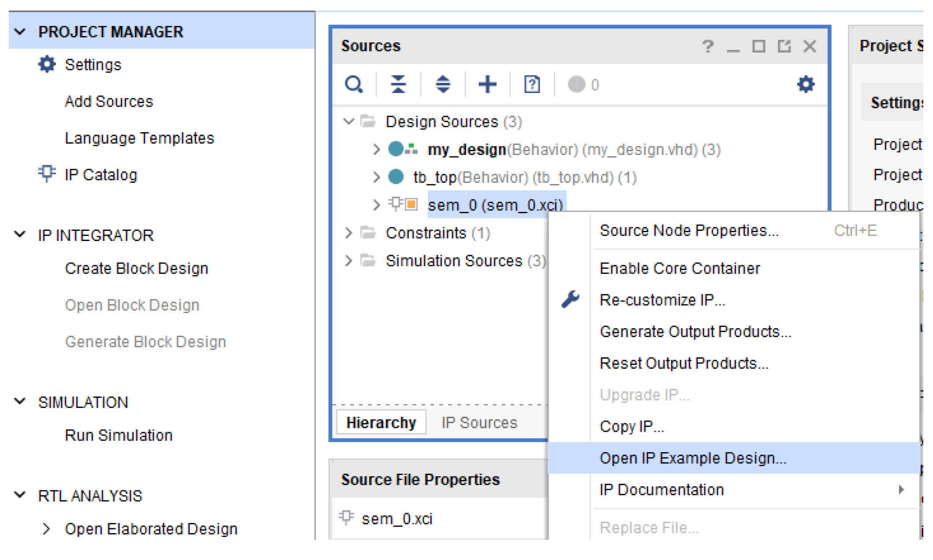Open the Settings item with the gear icon

click(93, 65)
